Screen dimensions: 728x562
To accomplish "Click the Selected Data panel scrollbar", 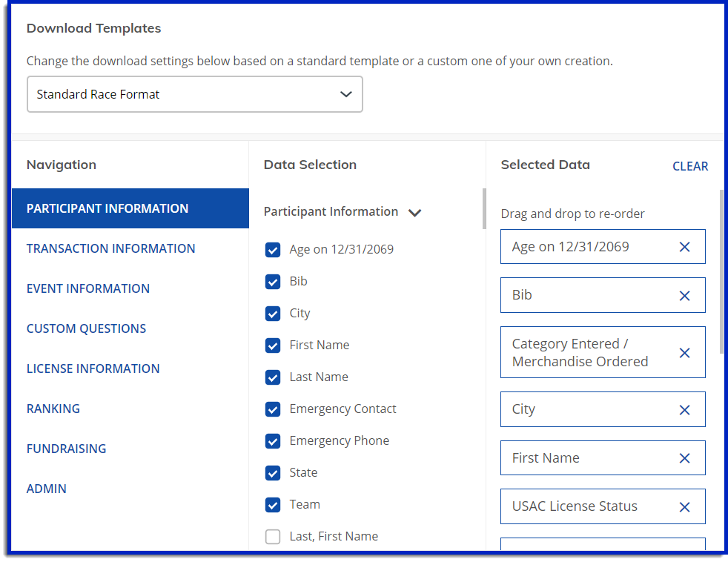I will pyautogui.click(x=721, y=271).
